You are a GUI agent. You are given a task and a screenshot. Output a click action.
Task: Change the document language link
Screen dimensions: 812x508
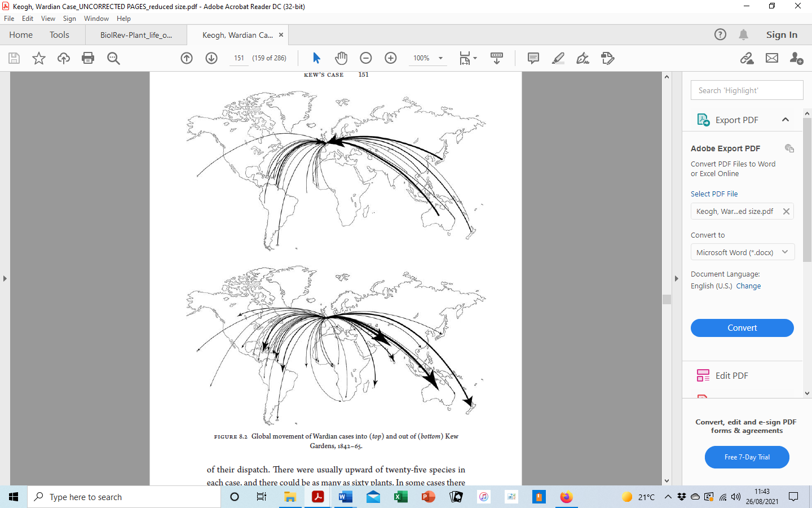point(748,286)
